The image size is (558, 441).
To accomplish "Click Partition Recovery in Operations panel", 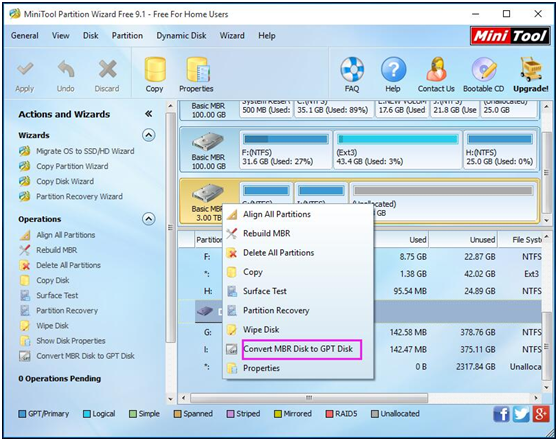I will [x=67, y=311].
